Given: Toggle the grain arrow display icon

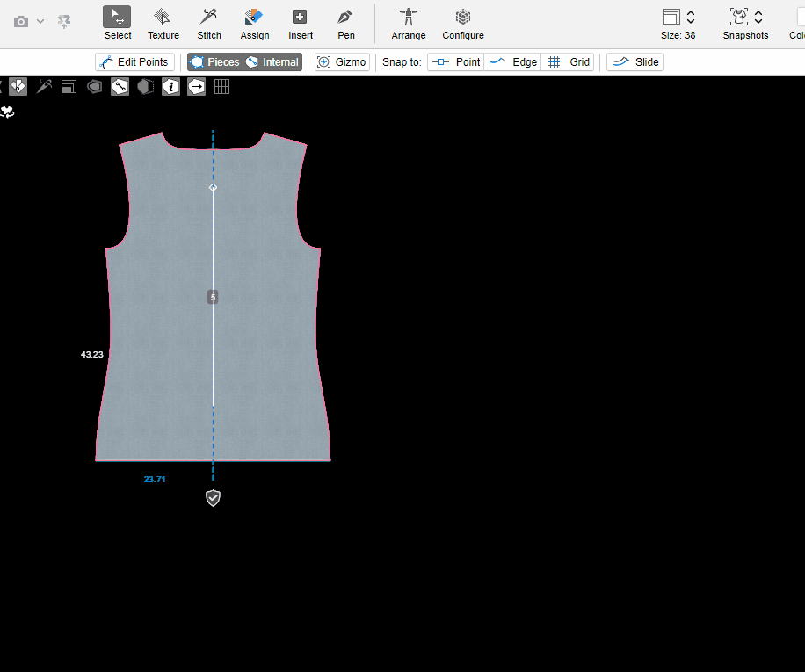Looking at the screenshot, I should tap(196, 87).
